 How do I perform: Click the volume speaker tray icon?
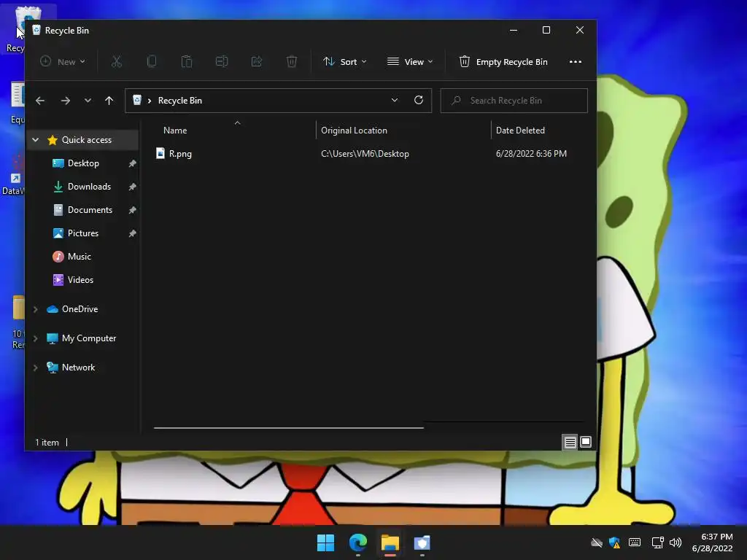pos(676,542)
